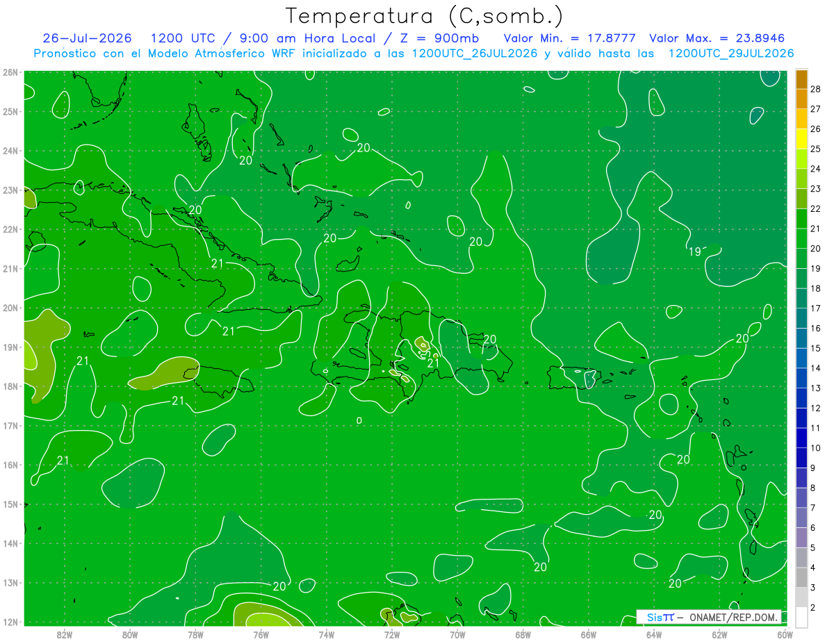Image resolution: width=834 pixels, height=644 pixels.
Task: Click the 16N latitude axis label
Action: [x=10, y=465]
